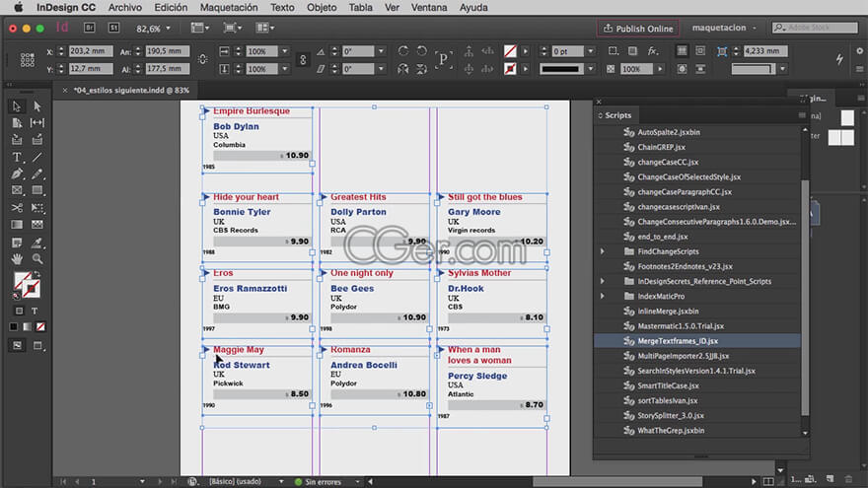Screen dimensions: 868x488
Task: Click the stroke style black line preview
Action: [560, 69]
